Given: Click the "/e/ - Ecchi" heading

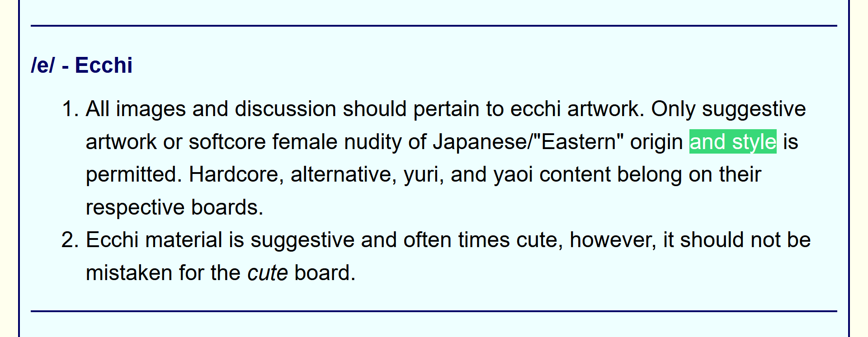Looking at the screenshot, I should 82,65.
